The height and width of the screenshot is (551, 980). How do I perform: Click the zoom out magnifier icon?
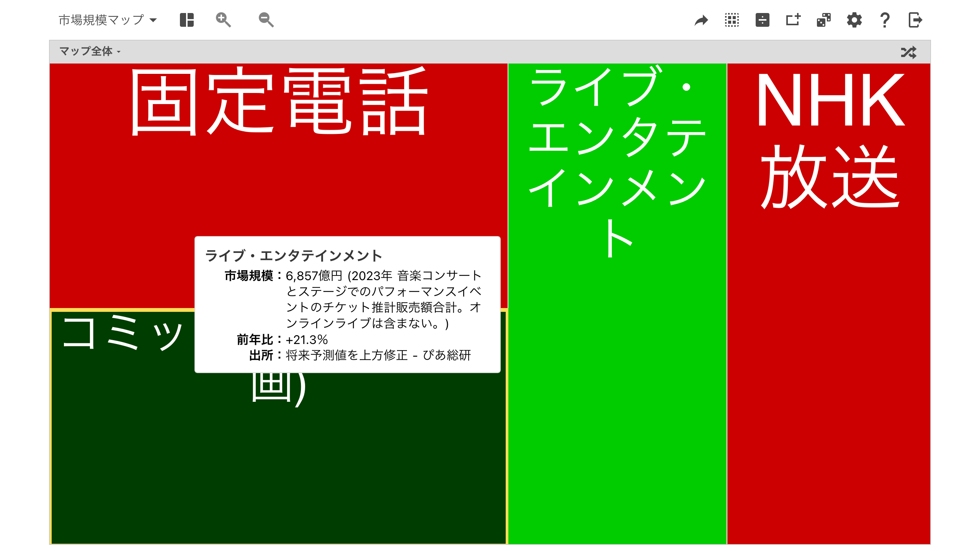[266, 20]
